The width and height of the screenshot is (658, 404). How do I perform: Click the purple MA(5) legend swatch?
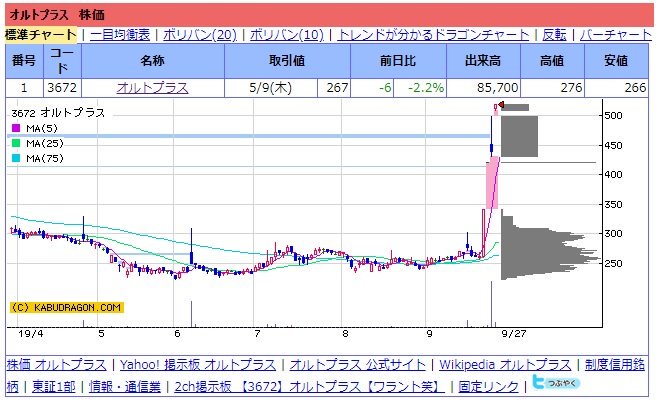(x=16, y=128)
